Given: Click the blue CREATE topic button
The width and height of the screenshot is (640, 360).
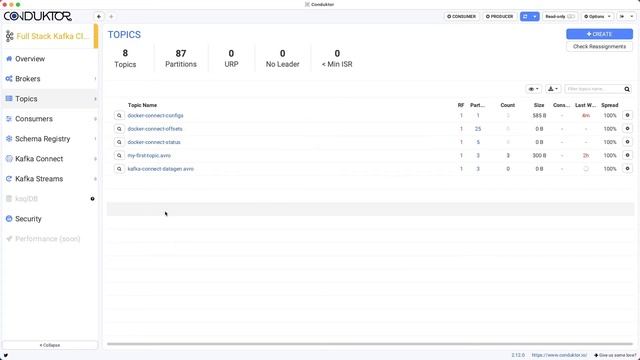Looking at the screenshot, I should 599,34.
